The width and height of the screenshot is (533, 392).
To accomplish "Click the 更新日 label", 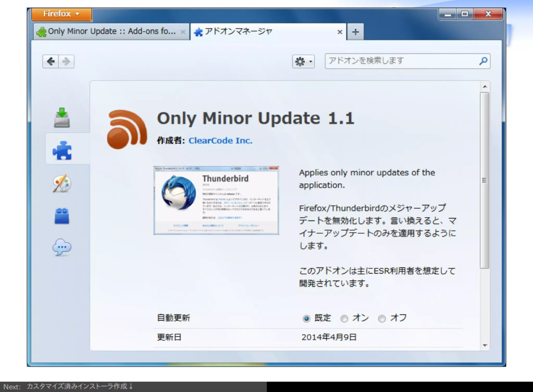I will pyautogui.click(x=169, y=337).
